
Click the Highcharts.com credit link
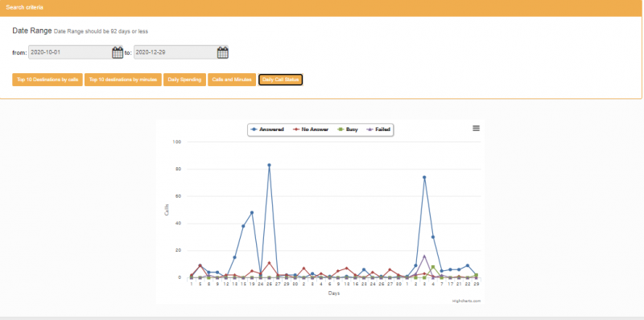(466, 301)
